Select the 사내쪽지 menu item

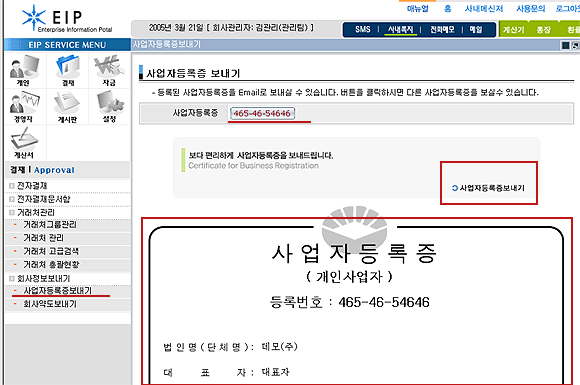tap(401, 29)
